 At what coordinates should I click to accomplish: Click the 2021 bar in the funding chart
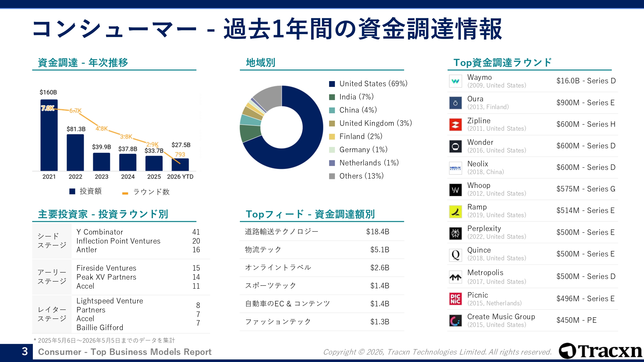click(49, 135)
